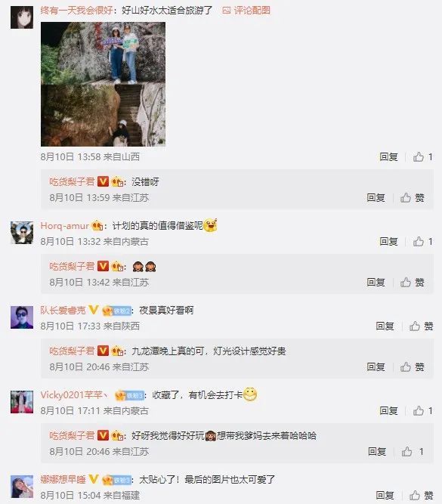The height and width of the screenshot is (504, 442).
Task: Open the 评论配图 image link
Action: [246, 11]
